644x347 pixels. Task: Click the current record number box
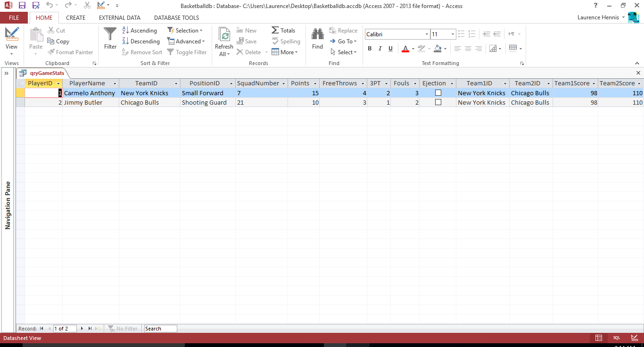[65, 329]
